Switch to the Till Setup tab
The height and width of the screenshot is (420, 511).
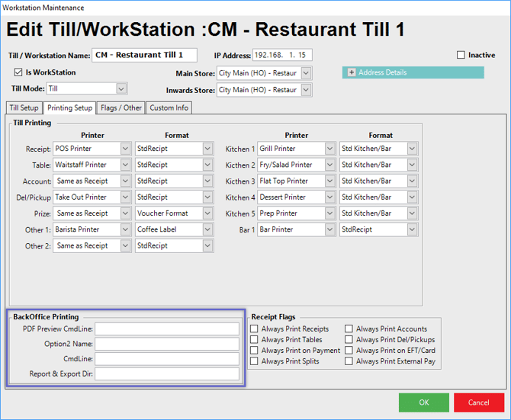(x=24, y=108)
